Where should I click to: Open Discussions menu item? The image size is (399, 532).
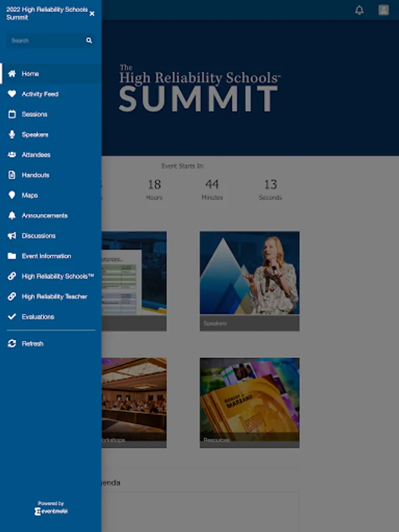(51, 235)
